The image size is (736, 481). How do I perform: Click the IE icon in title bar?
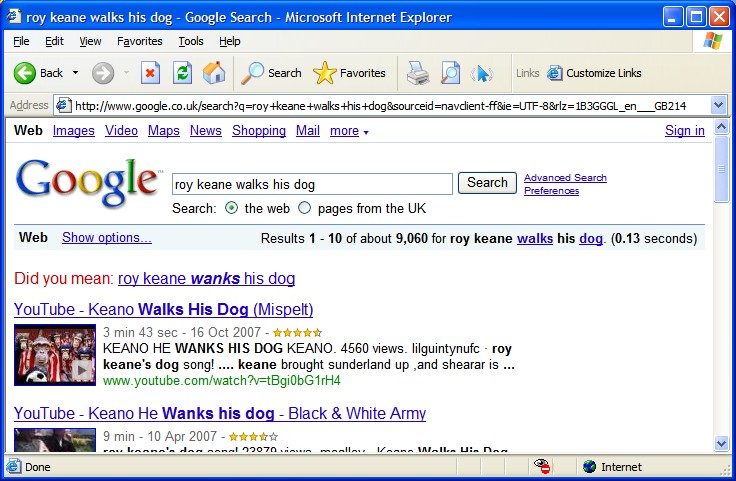click(x=14, y=17)
